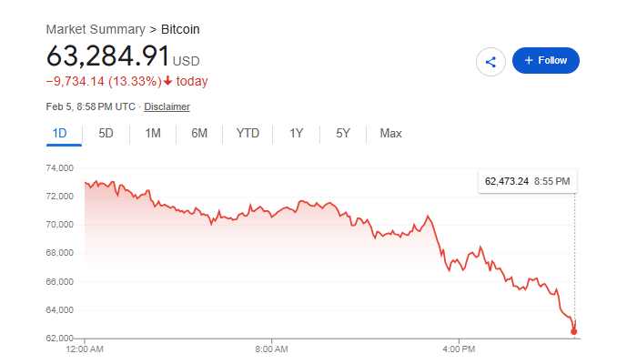Click the share icon button

pyautogui.click(x=490, y=61)
